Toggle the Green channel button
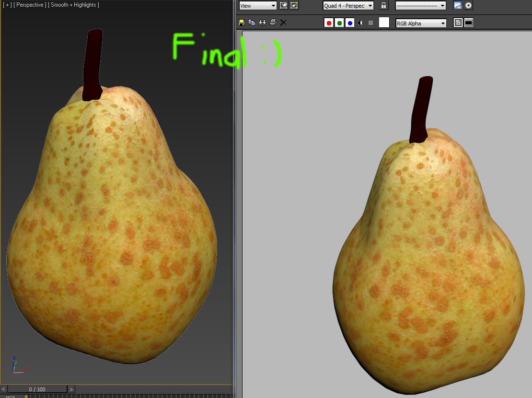Viewport: 532px width, 398px height. pos(339,23)
